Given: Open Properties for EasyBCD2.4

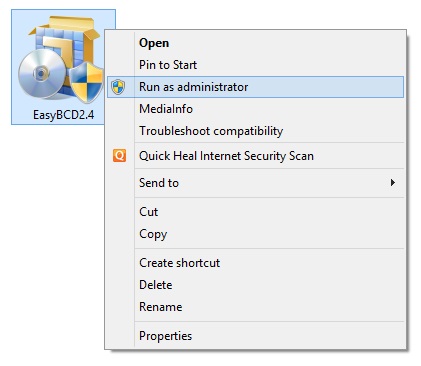Looking at the screenshot, I should [166, 336].
